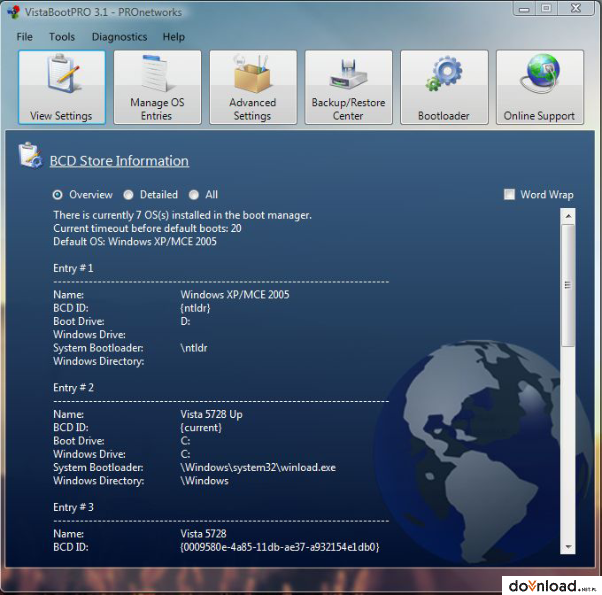
Task: Click the BCD Store Information link
Action: click(x=119, y=161)
